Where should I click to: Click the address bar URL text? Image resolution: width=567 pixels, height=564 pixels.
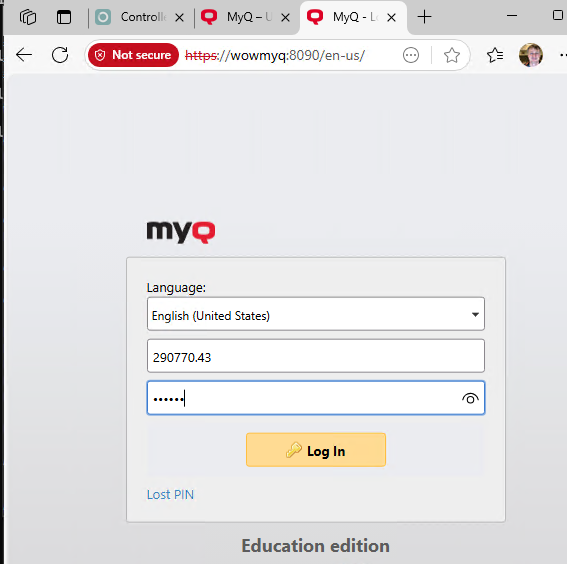(275, 55)
